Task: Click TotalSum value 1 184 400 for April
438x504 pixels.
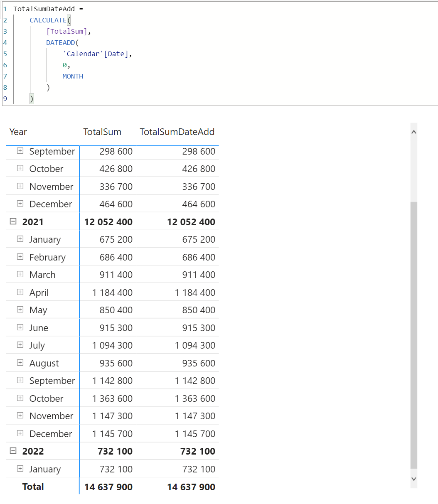Action: point(113,293)
